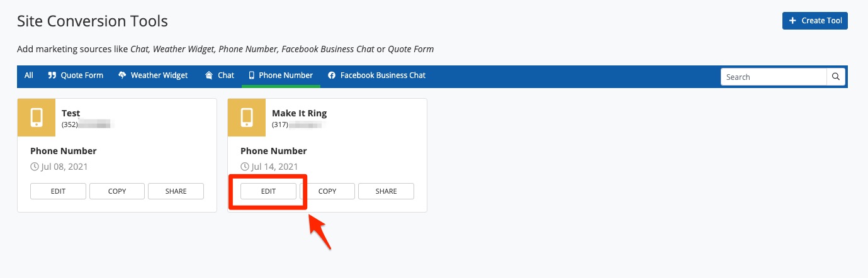Click the search magnifier icon
Screen dimensions: 868x278
(836, 77)
